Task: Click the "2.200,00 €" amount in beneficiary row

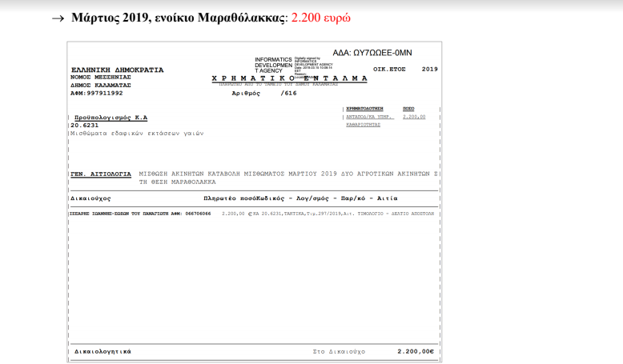Action: pyautogui.click(x=237, y=214)
